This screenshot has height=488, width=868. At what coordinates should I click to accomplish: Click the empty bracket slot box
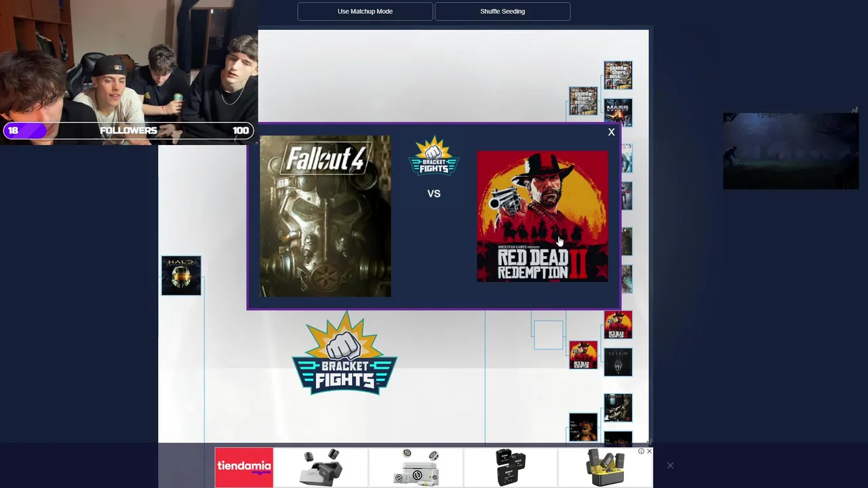[548, 335]
